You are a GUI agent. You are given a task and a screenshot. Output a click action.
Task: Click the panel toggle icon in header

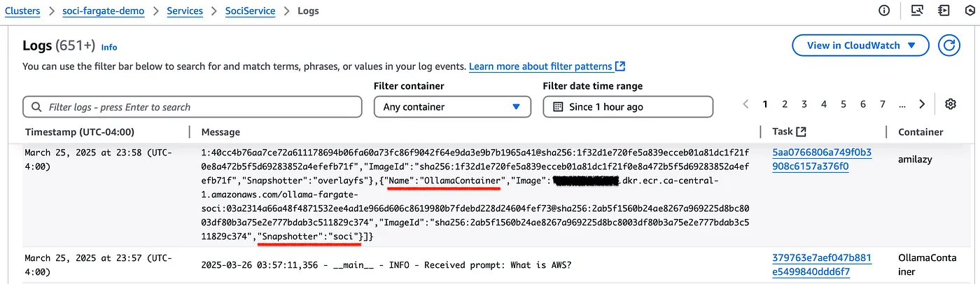pos(944,10)
